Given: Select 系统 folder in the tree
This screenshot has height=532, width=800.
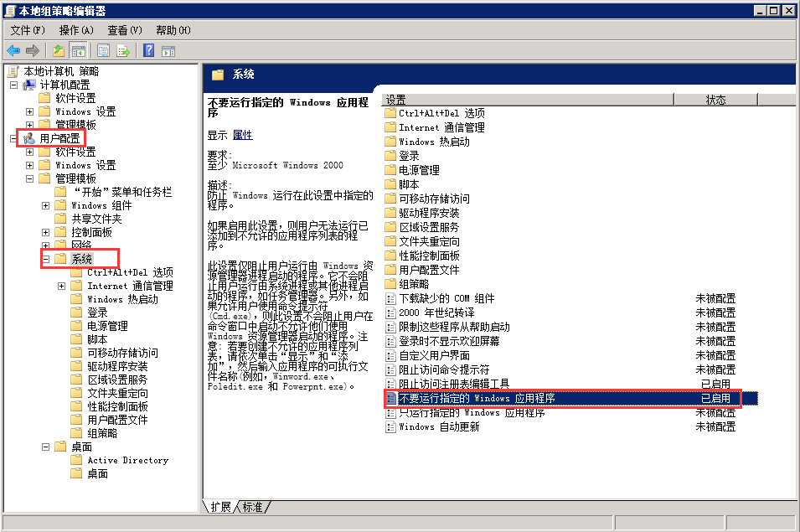Looking at the screenshot, I should point(81,259).
